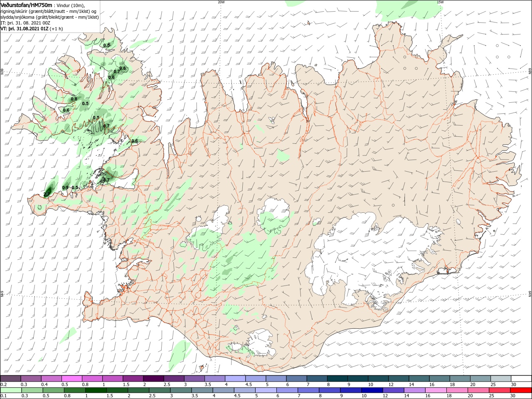Click the '(+1 h)' forecast offset label
The image size is (532, 399).
pos(56,29)
